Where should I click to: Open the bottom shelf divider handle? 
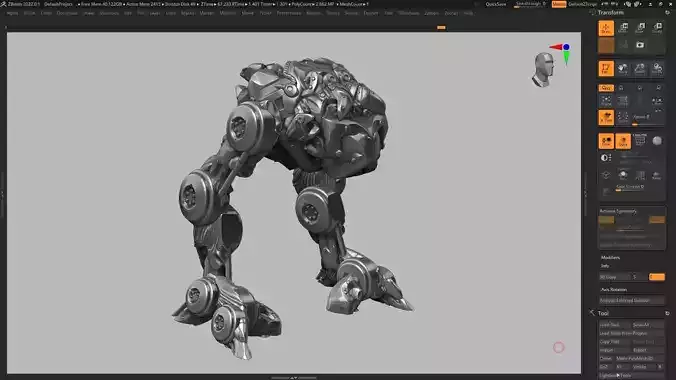294,377
